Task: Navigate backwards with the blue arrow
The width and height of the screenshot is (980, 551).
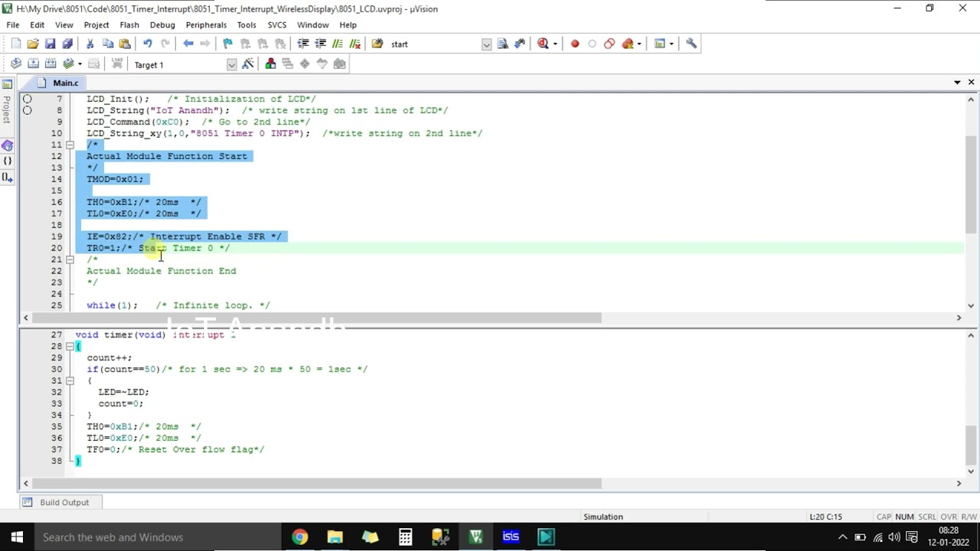Action: coord(188,44)
